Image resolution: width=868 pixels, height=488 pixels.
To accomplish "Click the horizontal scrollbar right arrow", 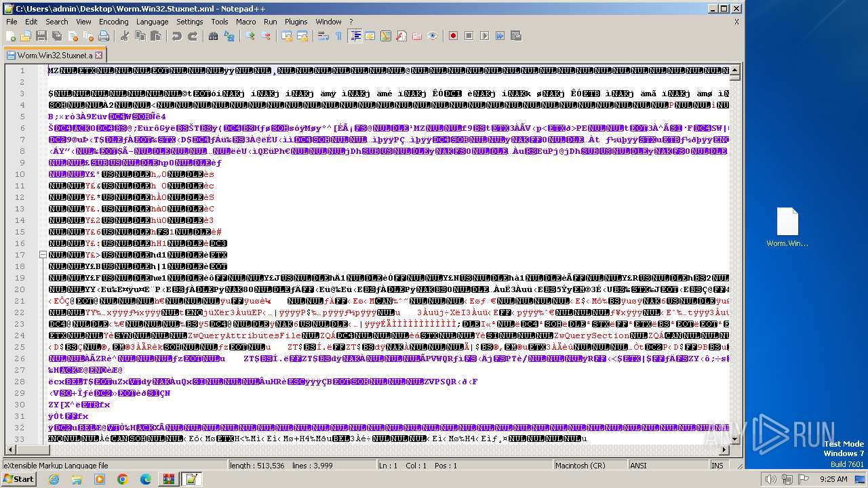I will pos(724,450).
